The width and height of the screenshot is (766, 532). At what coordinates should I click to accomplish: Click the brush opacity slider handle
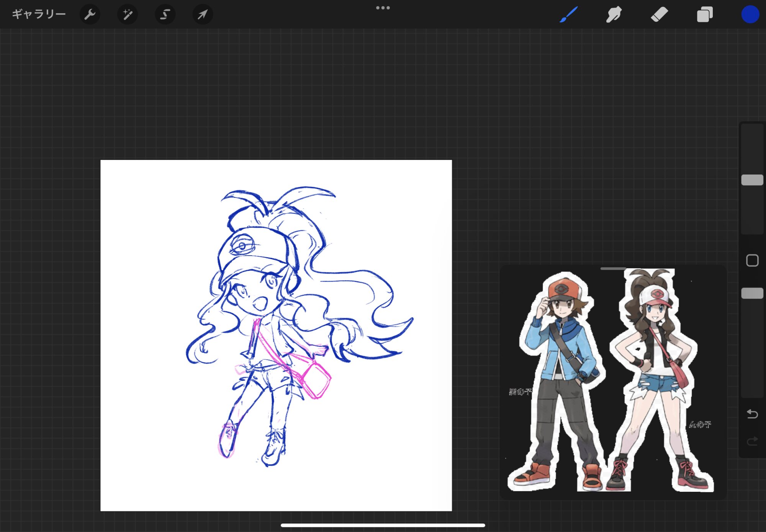[x=752, y=293]
